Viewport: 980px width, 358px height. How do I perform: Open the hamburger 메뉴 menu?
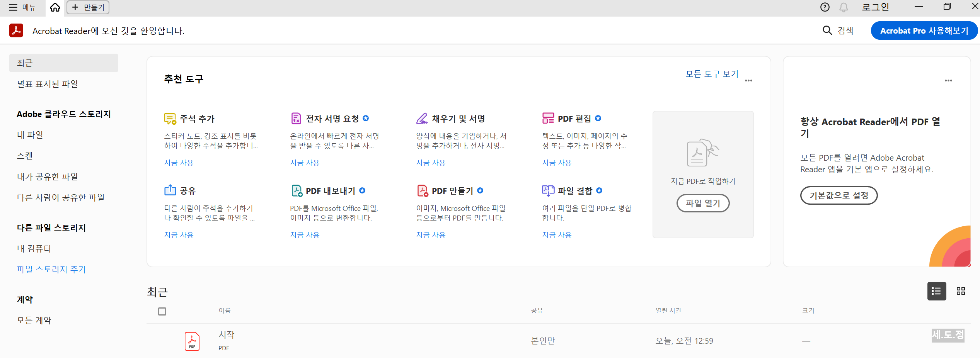22,7
